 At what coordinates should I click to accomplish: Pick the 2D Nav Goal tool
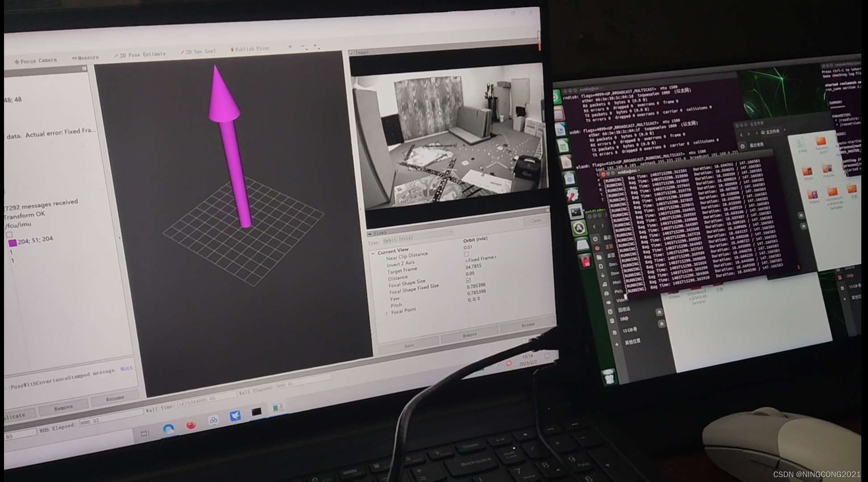click(x=198, y=52)
